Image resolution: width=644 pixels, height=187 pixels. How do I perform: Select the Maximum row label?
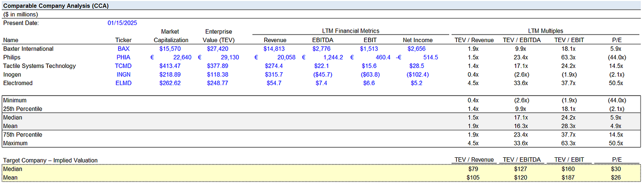pos(16,143)
